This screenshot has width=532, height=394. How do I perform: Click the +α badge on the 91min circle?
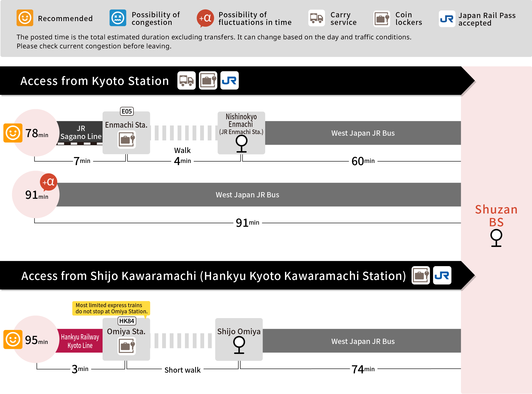(48, 182)
